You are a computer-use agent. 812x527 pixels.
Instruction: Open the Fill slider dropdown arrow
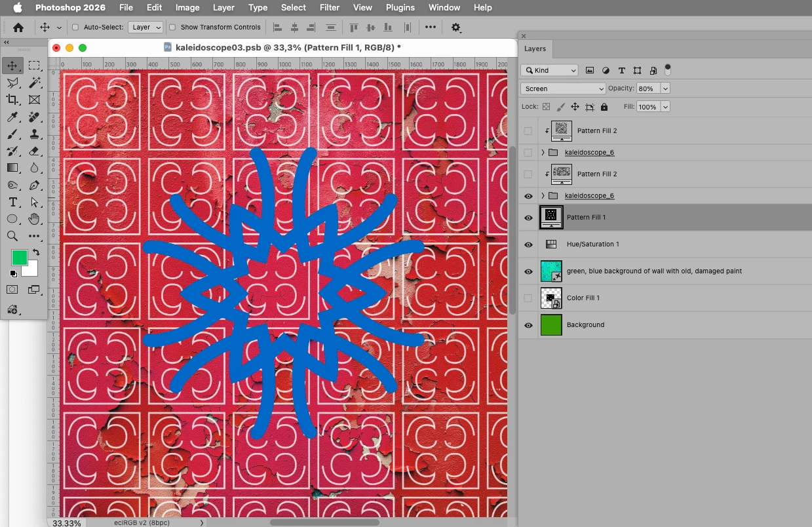click(666, 107)
